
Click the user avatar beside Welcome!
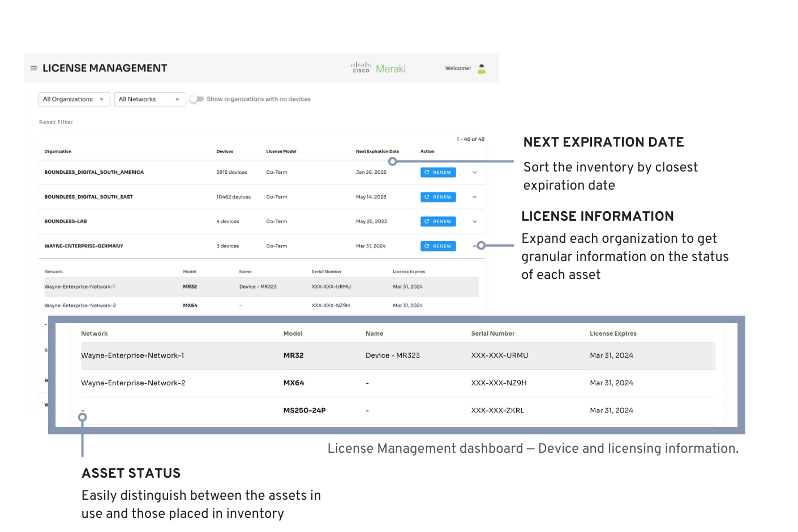pyautogui.click(x=481, y=68)
